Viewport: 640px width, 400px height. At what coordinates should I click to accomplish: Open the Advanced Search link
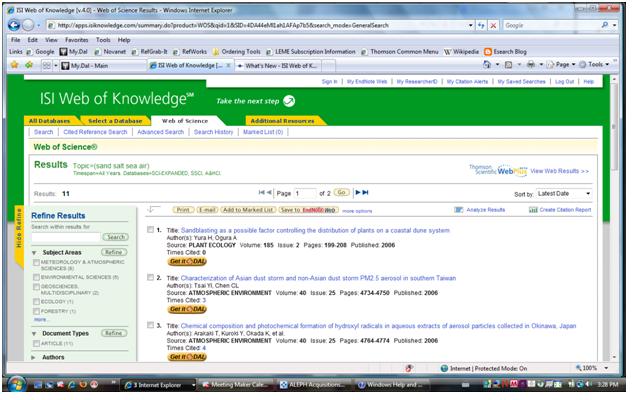(160, 132)
